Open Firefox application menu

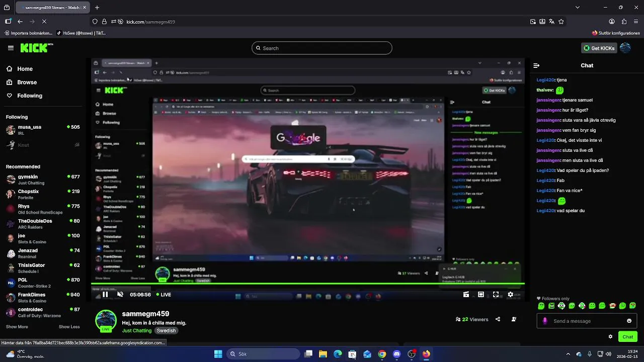click(636, 22)
